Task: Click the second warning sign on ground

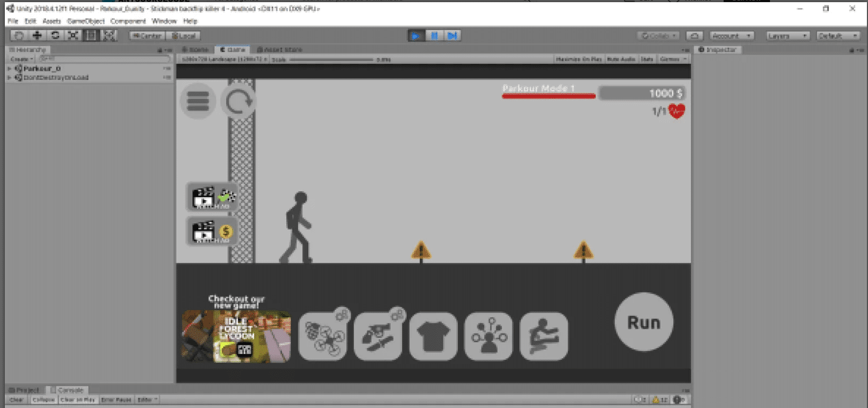Action: coord(584,252)
